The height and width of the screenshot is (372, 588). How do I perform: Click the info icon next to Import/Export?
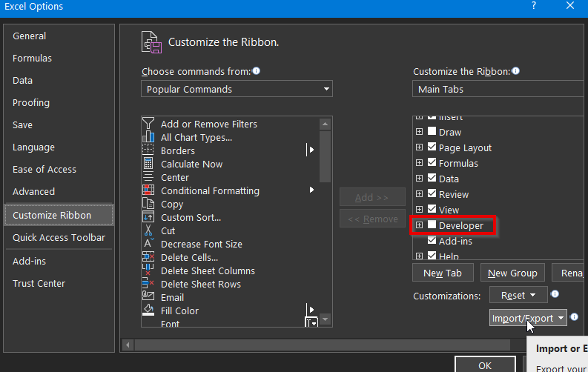pyautogui.click(x=574, y=317)
